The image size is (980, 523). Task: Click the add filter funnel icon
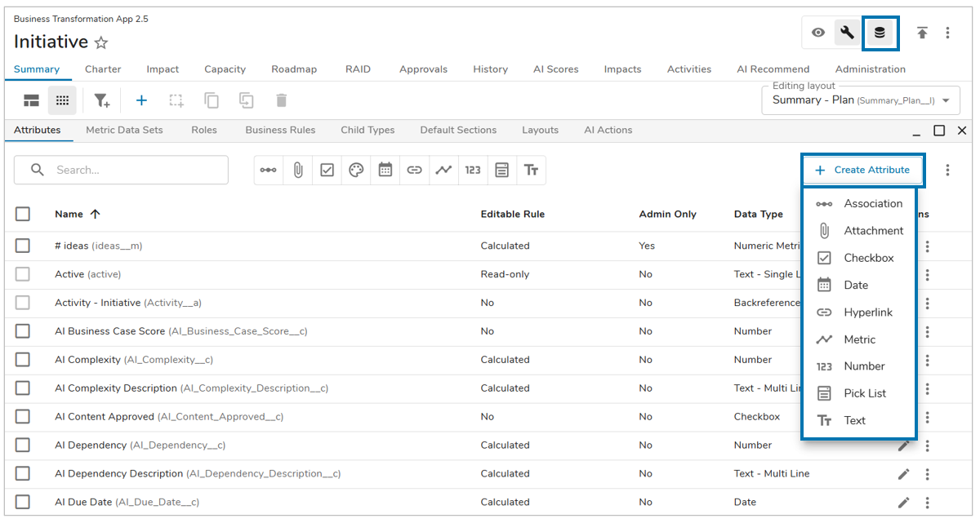point(101,100)
